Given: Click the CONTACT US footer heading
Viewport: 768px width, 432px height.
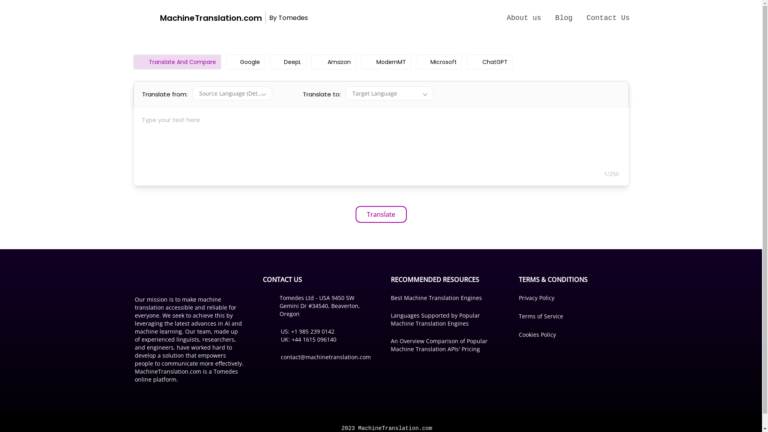Looking at the screenshot, I should pyautogui.click(x=282, y=280).
